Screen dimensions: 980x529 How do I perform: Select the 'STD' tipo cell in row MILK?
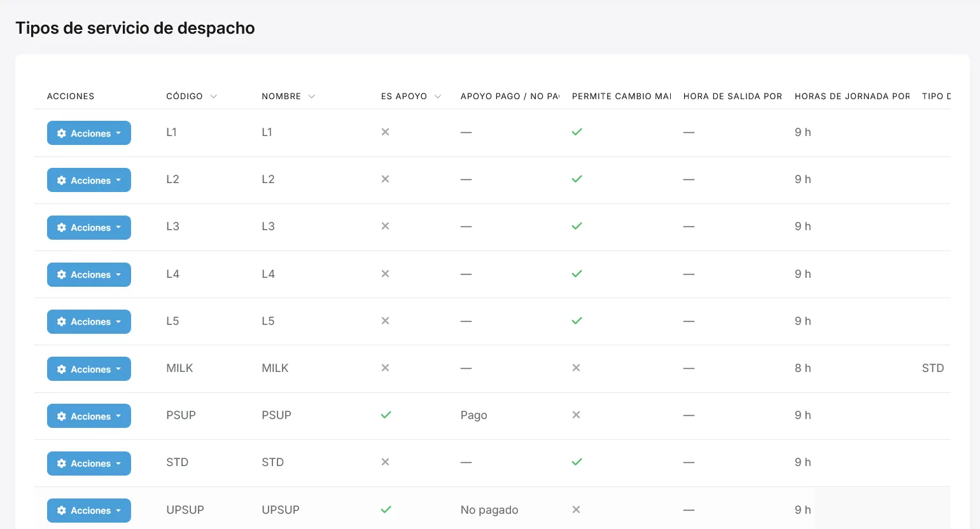933,368
